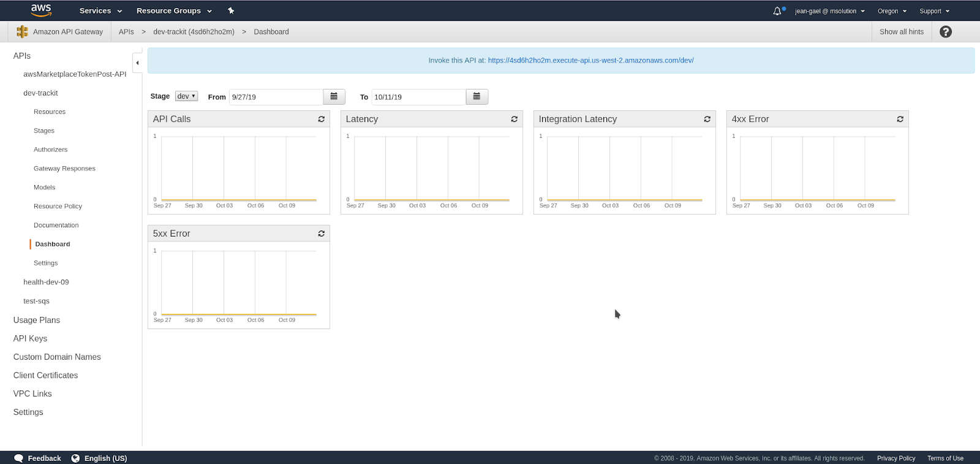
Task: Open the invoke API URL link
Action: click(590, 61)
